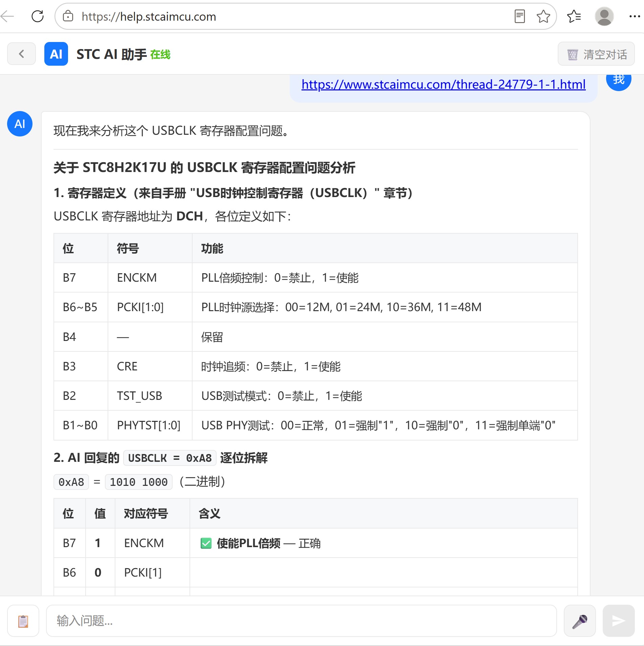
Task: Open browser settings and more menu
Action: point(634,16)
